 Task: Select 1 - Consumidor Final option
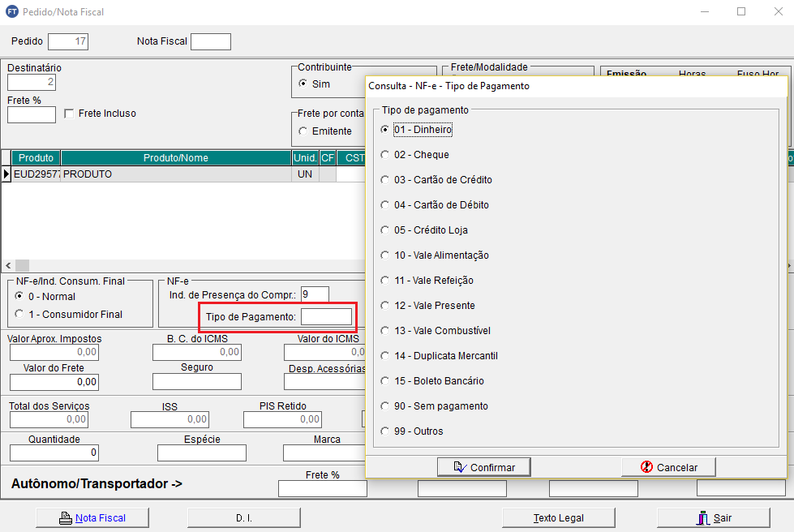point(19,314)
